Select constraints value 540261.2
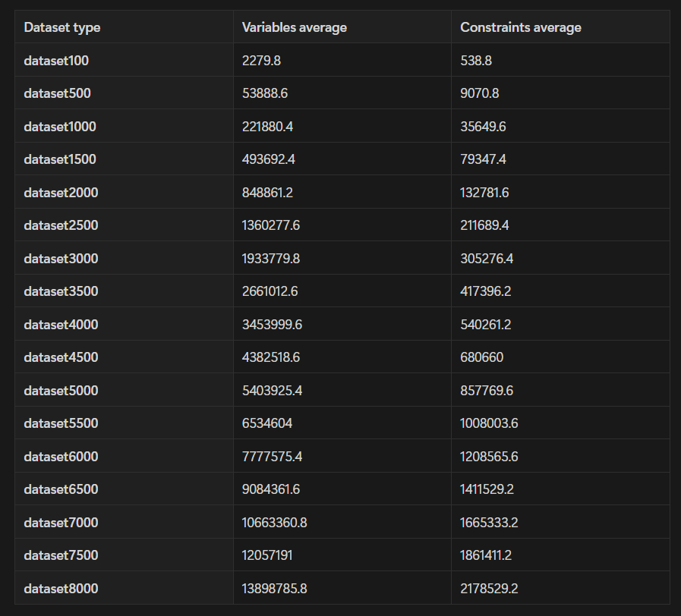Image resolution: width=681 pixels, height=616 pixels. tap(486, 324)
